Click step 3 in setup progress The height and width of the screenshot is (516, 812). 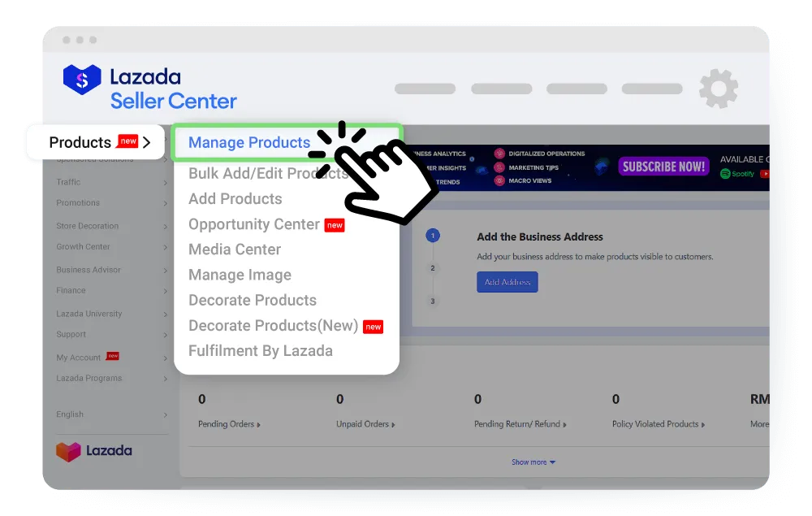point(433,301)
